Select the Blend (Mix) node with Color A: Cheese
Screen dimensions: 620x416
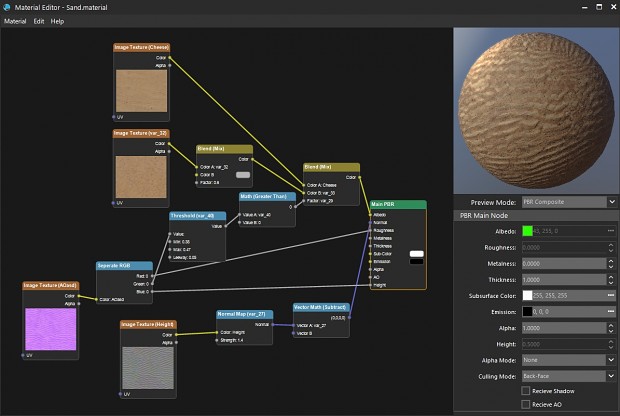click(x=331, y=167)
